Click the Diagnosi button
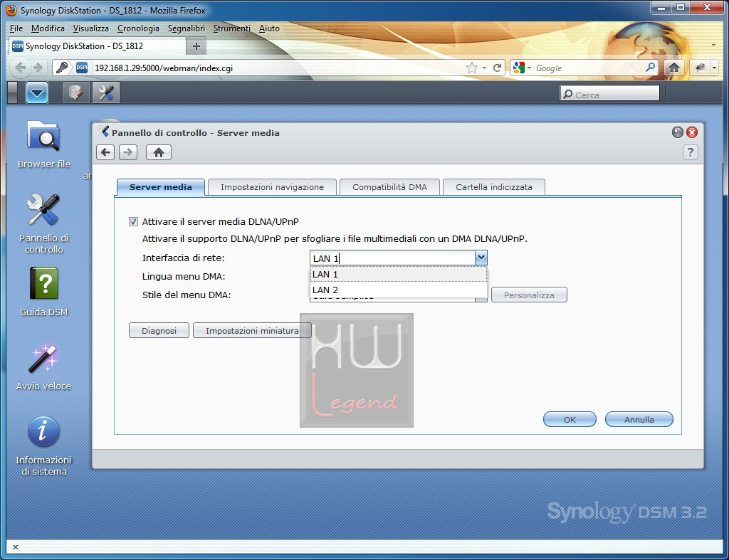This screenshot has width=729, height=560. pyautogui.click(x=159, y=330)
